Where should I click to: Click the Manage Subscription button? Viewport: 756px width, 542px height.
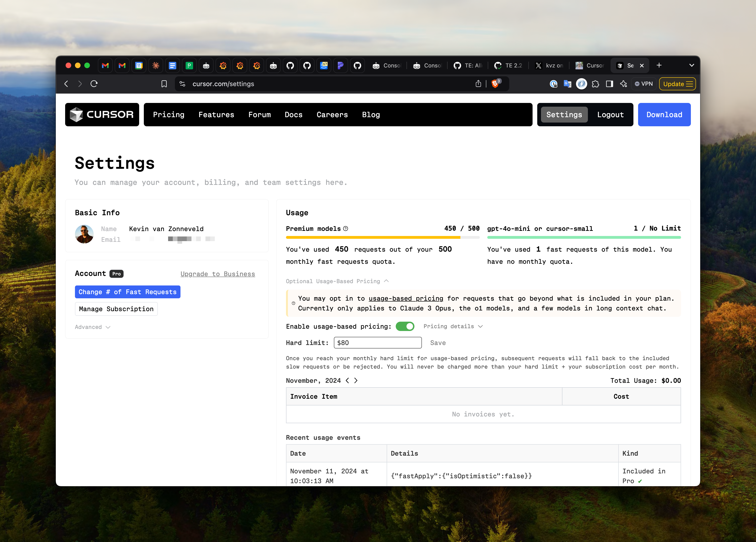click(x=116, y=308)
